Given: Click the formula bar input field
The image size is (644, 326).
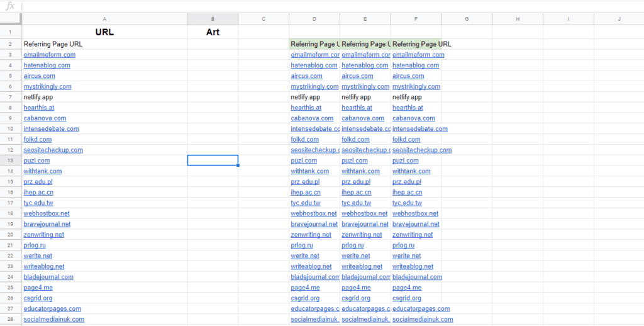Looking at the screenshot, I should pyautogui.click(x=333, y=6).
